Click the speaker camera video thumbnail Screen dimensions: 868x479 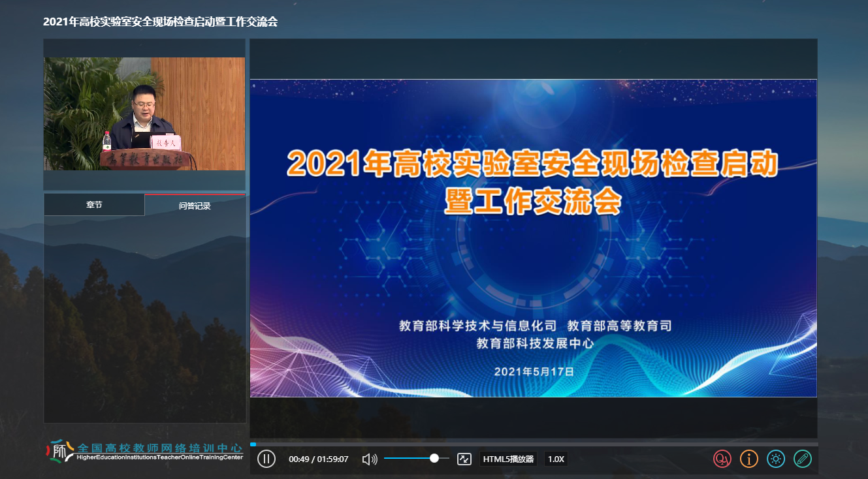pyautogui.click(x=144, y=114)
